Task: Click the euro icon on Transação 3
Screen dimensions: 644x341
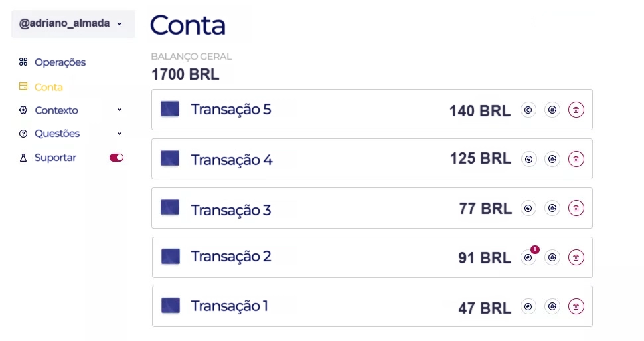Action: (x=528, y=208)
